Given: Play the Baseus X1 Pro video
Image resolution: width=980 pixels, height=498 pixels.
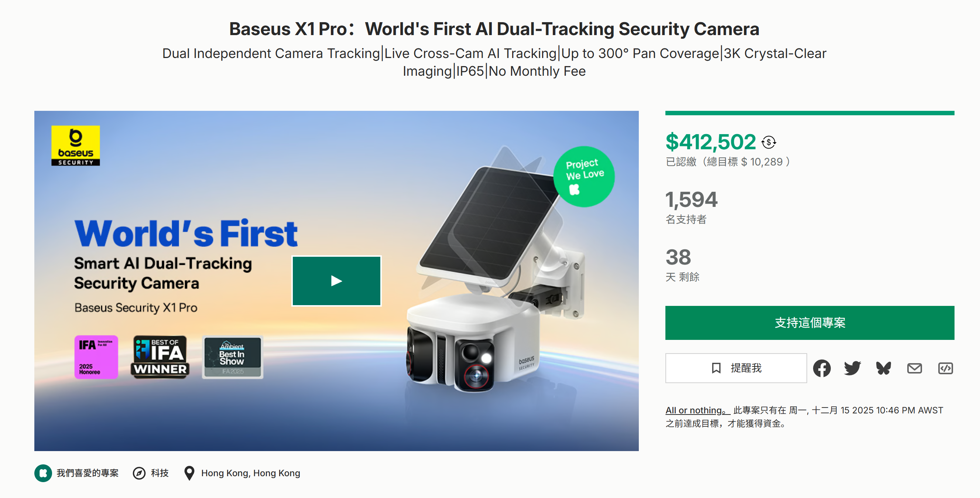Looking at the screenshot, I should point(336,281).
